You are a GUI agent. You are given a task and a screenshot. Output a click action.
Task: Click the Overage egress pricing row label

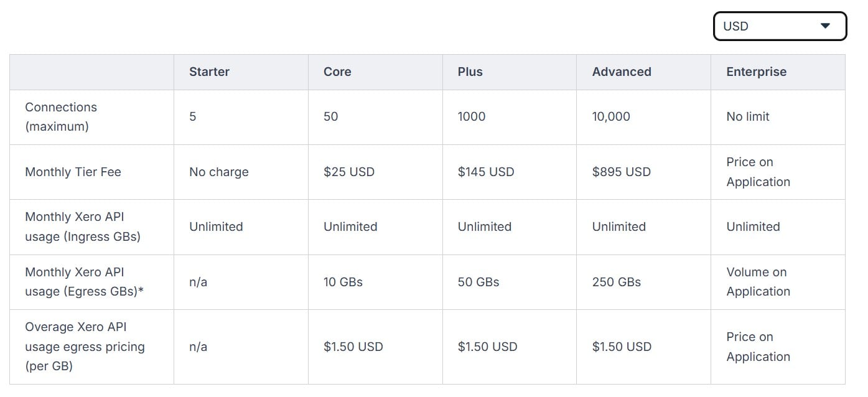[x=85, y=347]
